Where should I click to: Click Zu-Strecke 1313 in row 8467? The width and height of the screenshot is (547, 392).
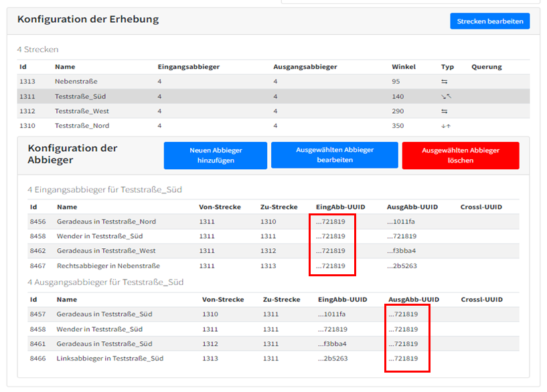[268, 266]
